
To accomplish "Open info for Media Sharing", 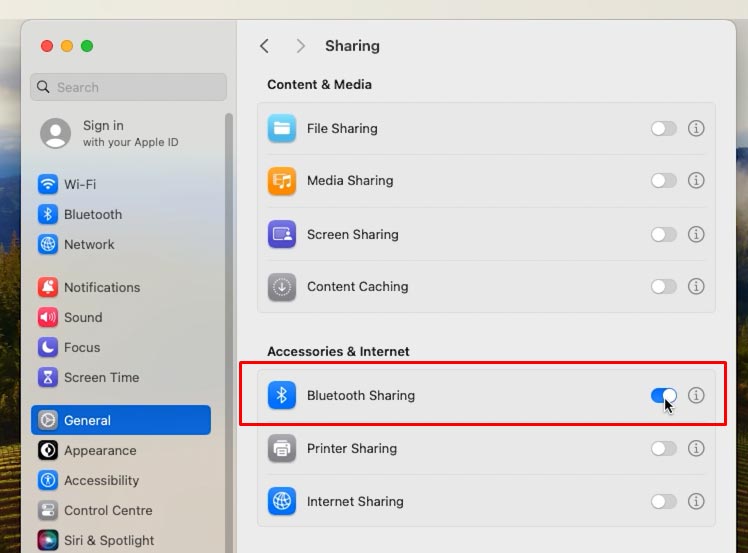I will [696, 180].
